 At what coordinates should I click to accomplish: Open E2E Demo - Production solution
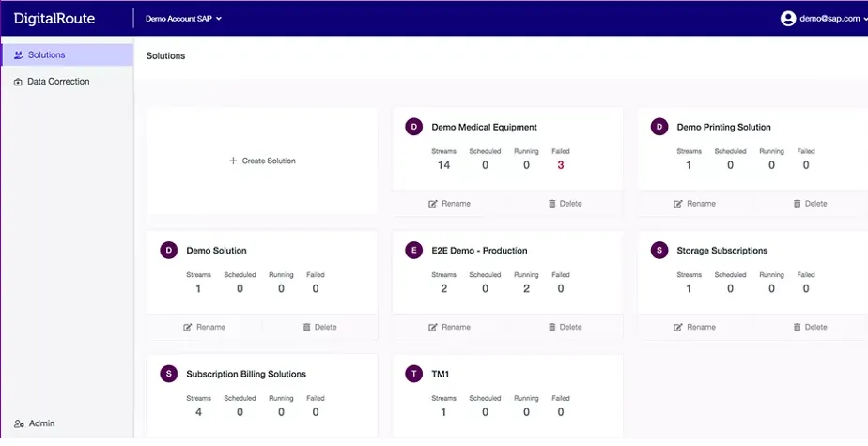point(479,251)
